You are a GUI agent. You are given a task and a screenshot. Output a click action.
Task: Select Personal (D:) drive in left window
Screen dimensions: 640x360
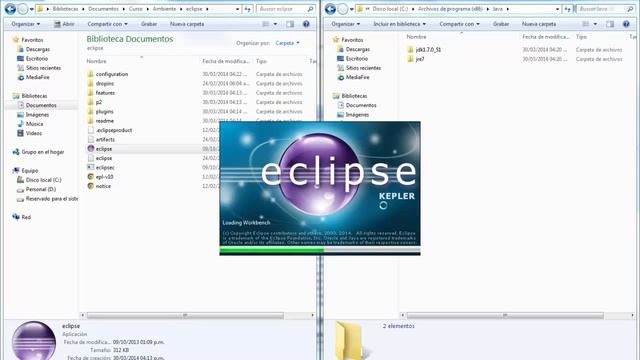click(40, 189)
